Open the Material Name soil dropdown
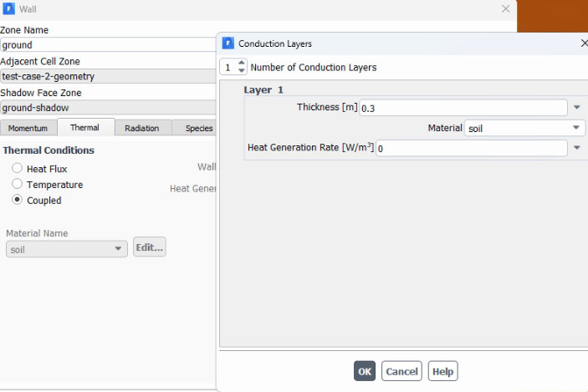 click(x=67, y=249)
